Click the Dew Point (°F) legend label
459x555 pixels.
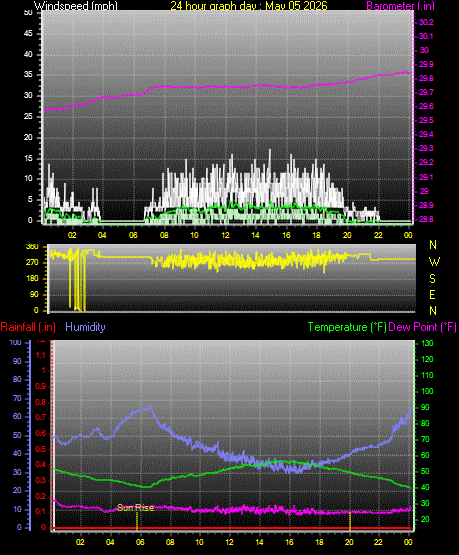click(x=422, y=327)
